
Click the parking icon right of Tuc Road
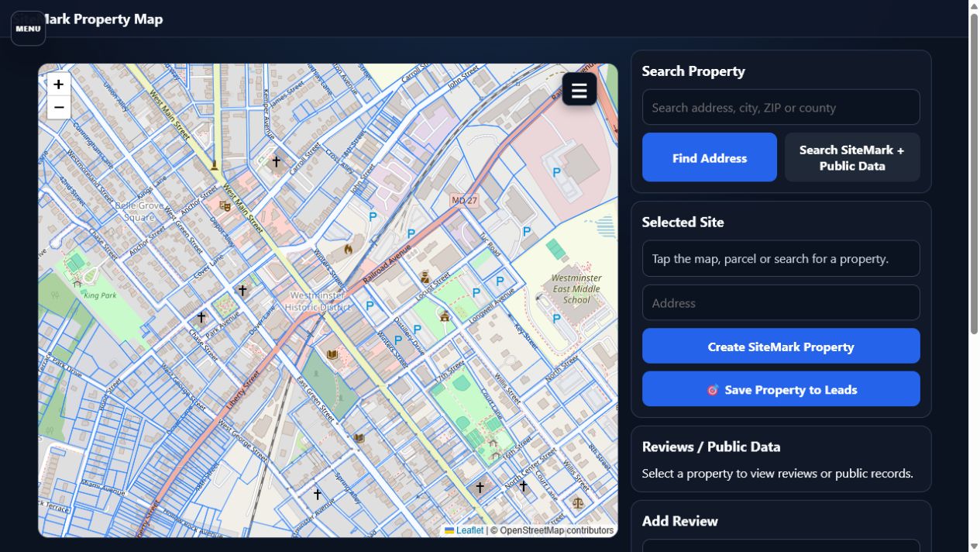pyautogui.click(x=527, y=231)
